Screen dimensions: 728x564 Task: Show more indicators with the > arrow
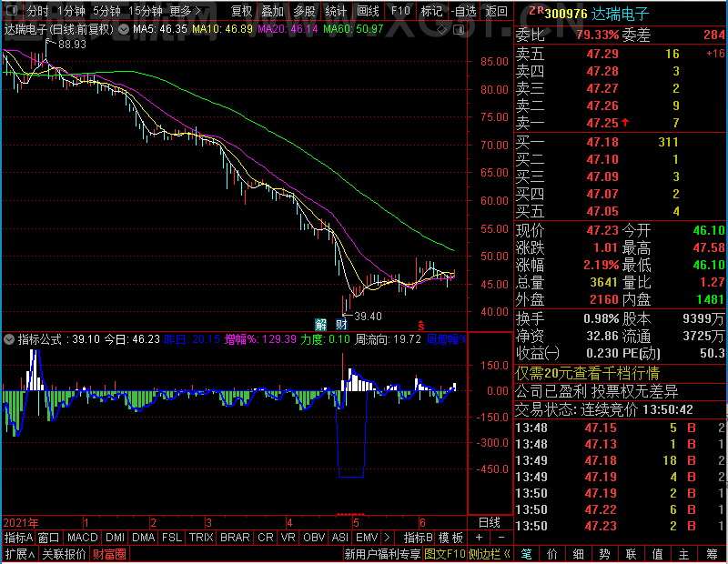tap(388, 538)
